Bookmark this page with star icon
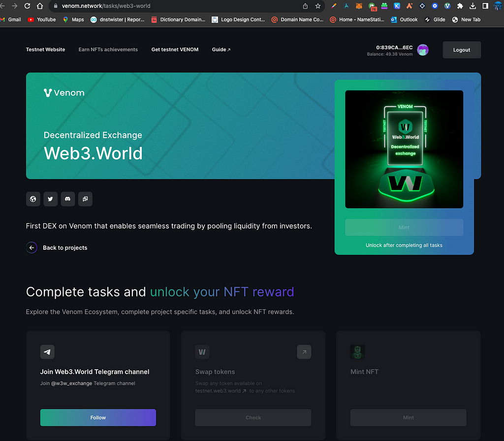The image size is (504, 441). (318, 6)
